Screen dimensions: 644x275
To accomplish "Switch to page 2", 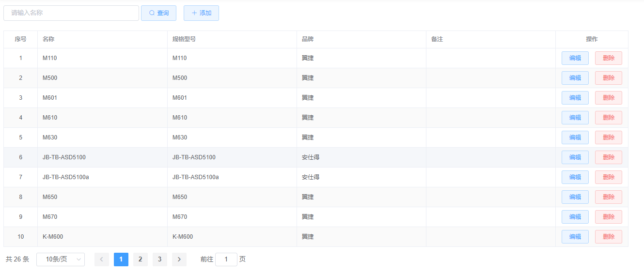I will click(x=141, y=260).
